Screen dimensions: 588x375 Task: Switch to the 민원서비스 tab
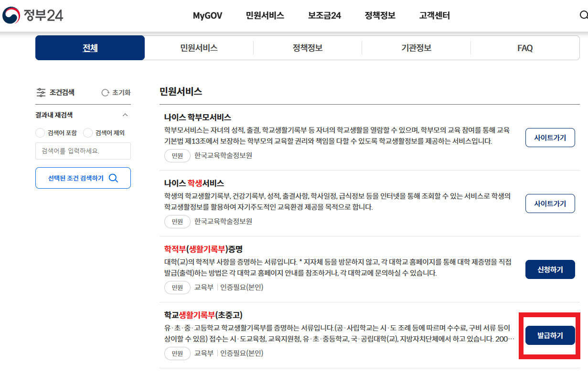(x=199, y=48)
